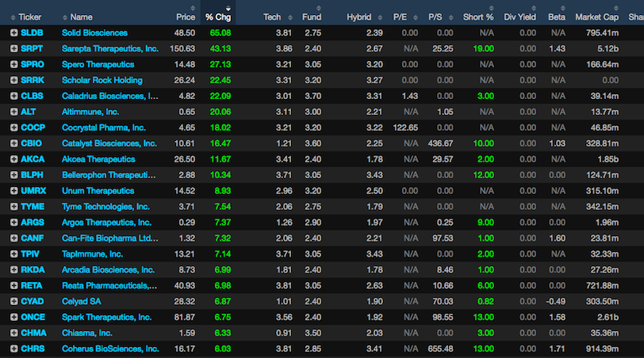Open Akcea Therapeutics company link
Screen dimensions: 644x358
click(x=98, y=159)
